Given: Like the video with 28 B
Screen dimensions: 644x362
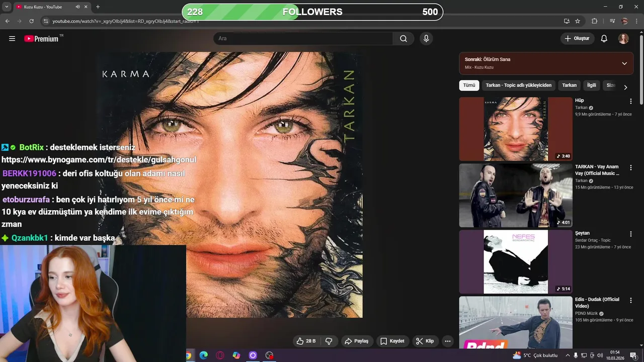Looking at the screenshot, I should tap(306, 341).
